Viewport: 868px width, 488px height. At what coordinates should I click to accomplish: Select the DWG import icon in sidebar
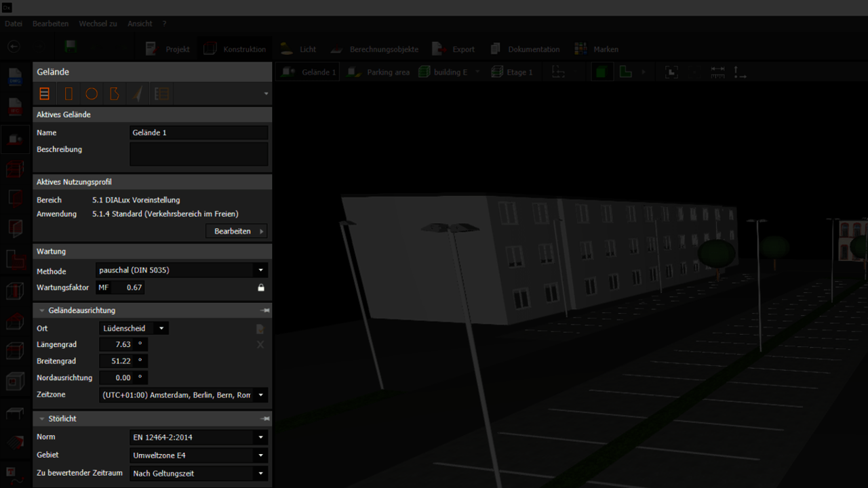tap(16, 77)
